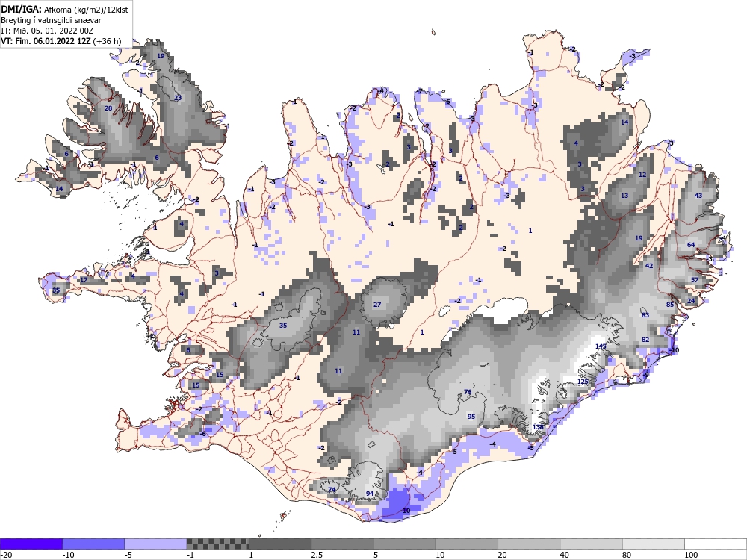Image resolution: width=747 pixels, height=560 pixels.
Task: Click the map value '17' on the western peninsula
Action: tap(84, 279)
